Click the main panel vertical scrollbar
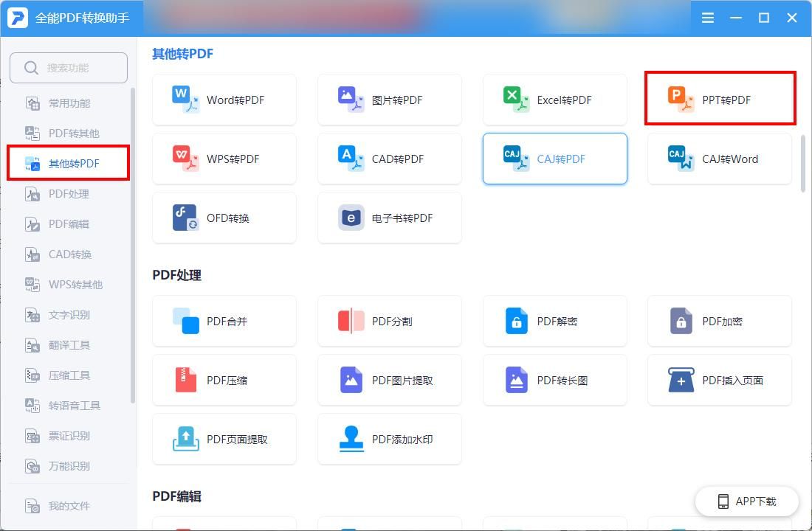 (803, 164)
